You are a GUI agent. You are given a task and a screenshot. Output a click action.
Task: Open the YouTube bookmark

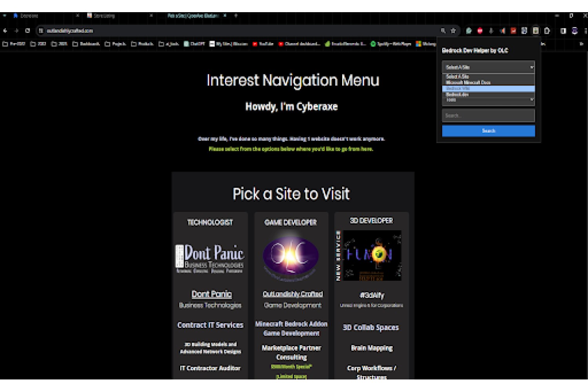click(263, 44)
